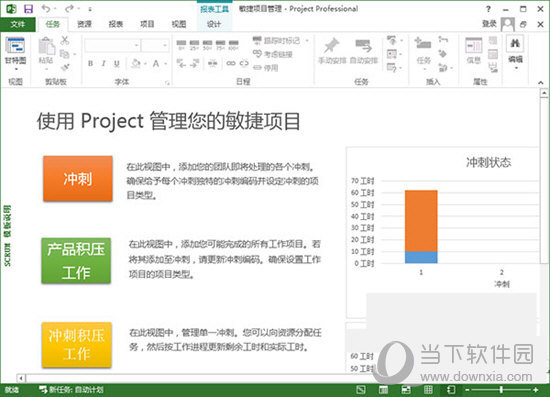This screenshot has width=550, height=397.
Task: Click the Add to Timeline icon
Action: [493, 67]
